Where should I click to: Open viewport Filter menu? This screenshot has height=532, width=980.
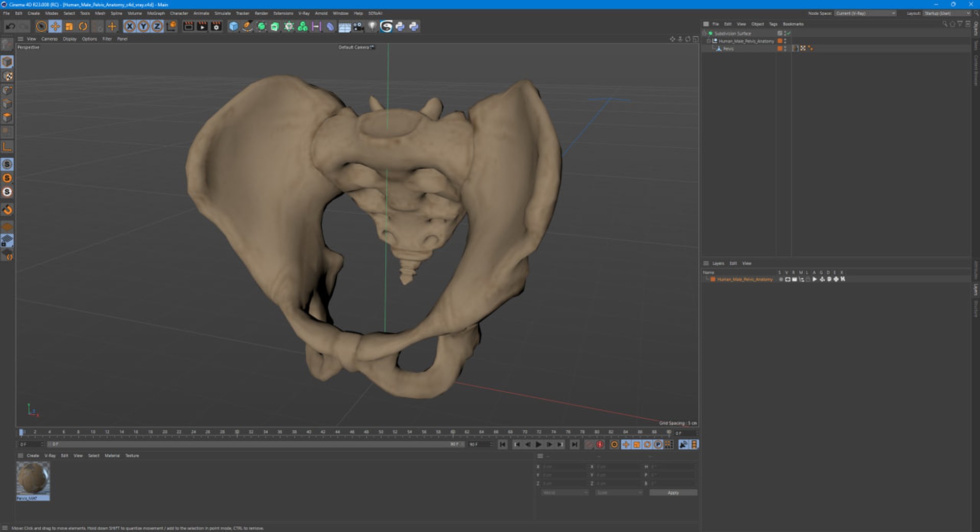point(107,39)
